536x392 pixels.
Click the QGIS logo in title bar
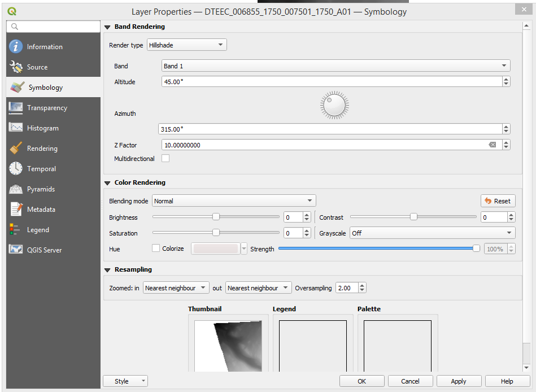pos(12,12)
